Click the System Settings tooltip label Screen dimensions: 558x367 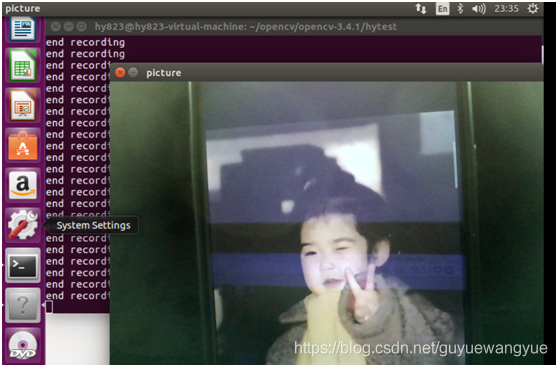point(93,225)
